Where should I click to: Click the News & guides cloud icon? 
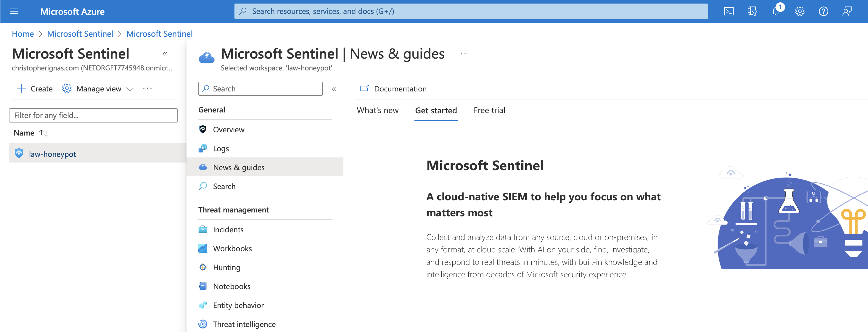202,167
